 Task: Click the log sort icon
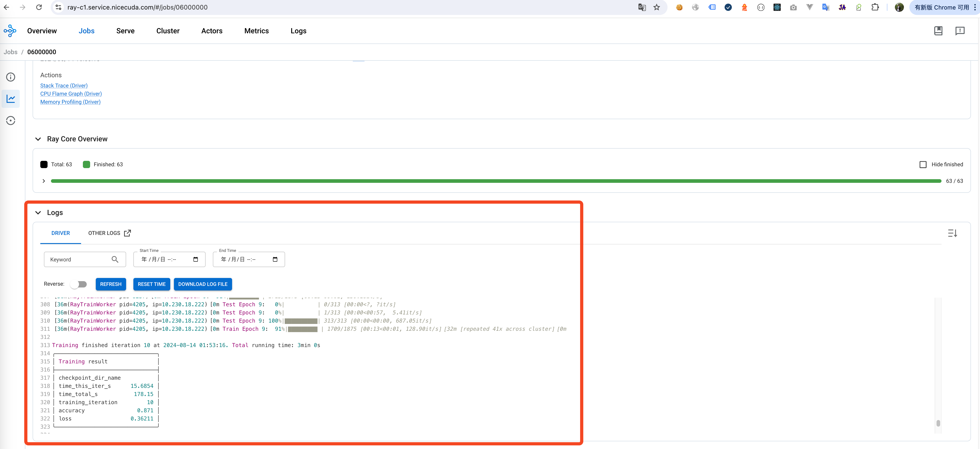pos(952,233)
